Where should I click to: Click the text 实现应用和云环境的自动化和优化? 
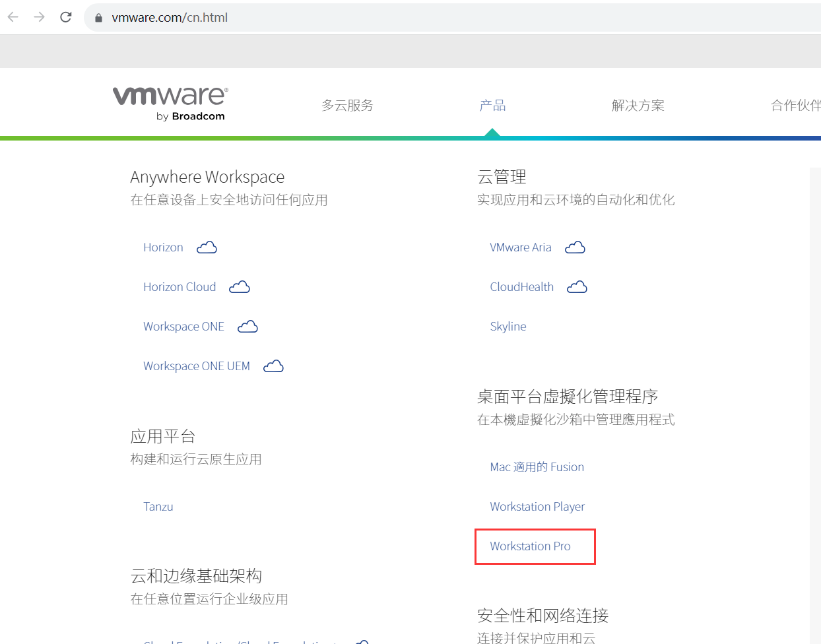[x=575, y=200]
